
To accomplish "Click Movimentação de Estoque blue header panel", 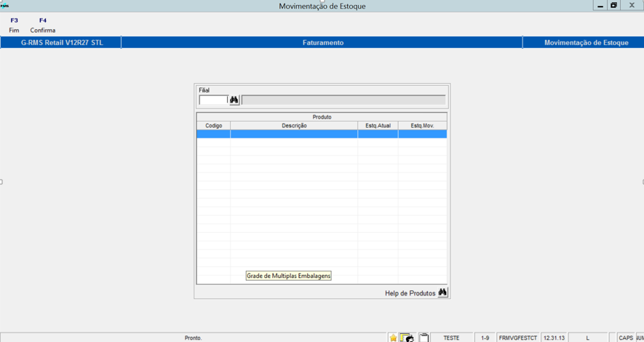I will coord(584,42).
